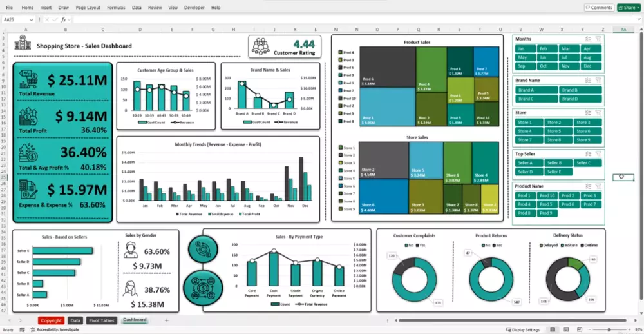This screenshot has width=644, height=334.
Task: Enable multi-select on the Brand Name slicer
Action: click(x=588, y=80)
